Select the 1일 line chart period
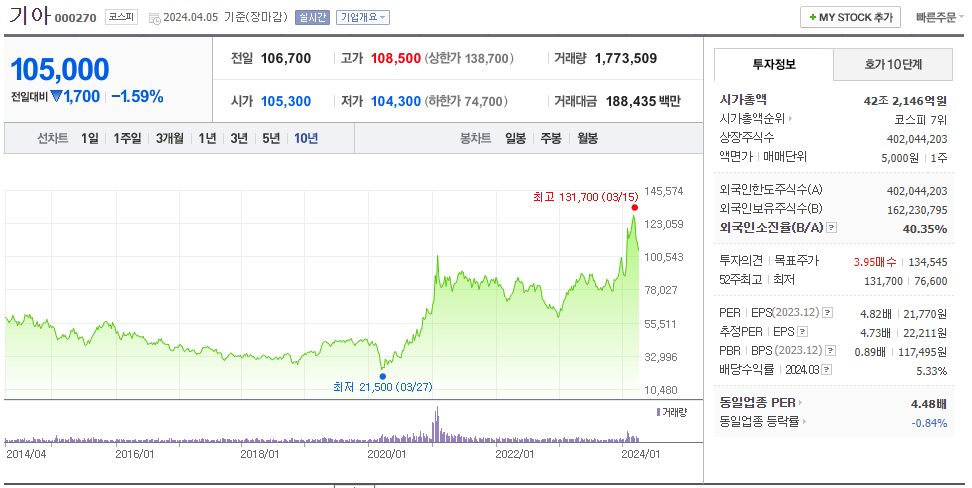Viewport: 972px width, 488px height. (89, 138)
